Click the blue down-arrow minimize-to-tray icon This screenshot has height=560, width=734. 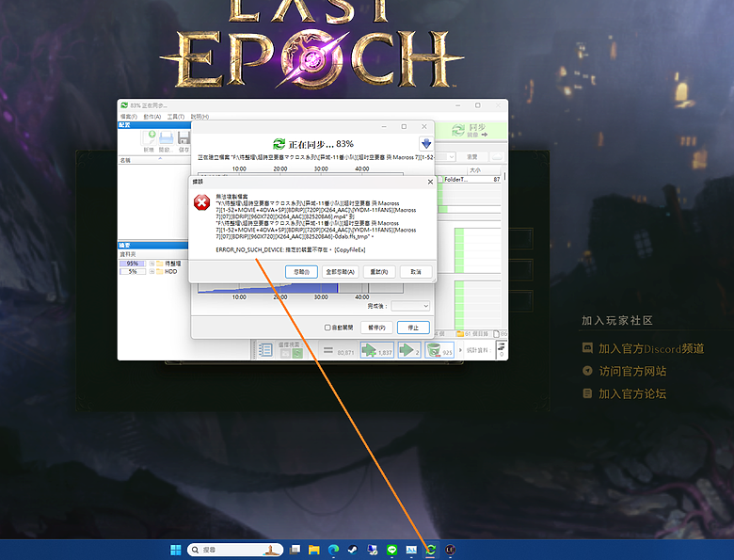click(x=426, y=144)
